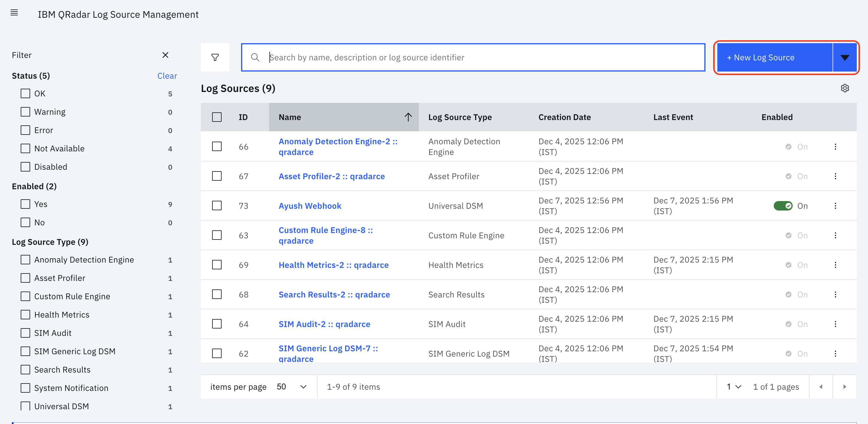Screen dimensions: 868x424
Task: Expand New Log Source dropdown arrow
Action: click(x=845, y=57)
